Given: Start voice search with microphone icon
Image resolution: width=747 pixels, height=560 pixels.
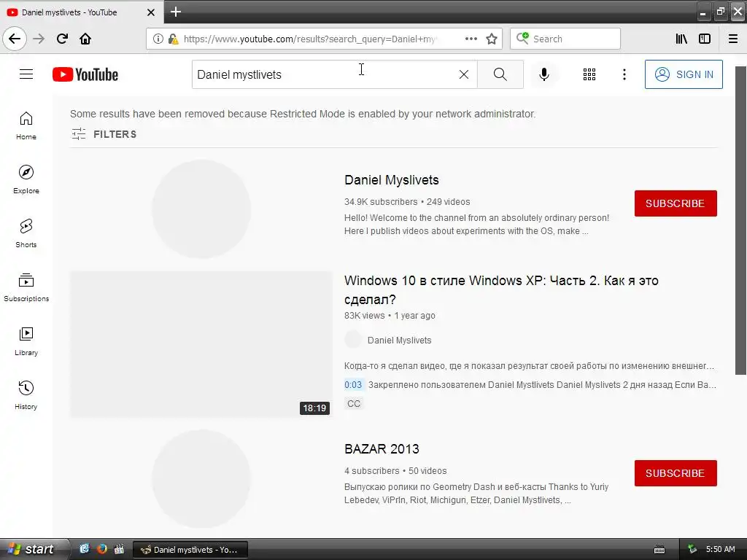Looking at the screenshot, I should click(544, 74).
